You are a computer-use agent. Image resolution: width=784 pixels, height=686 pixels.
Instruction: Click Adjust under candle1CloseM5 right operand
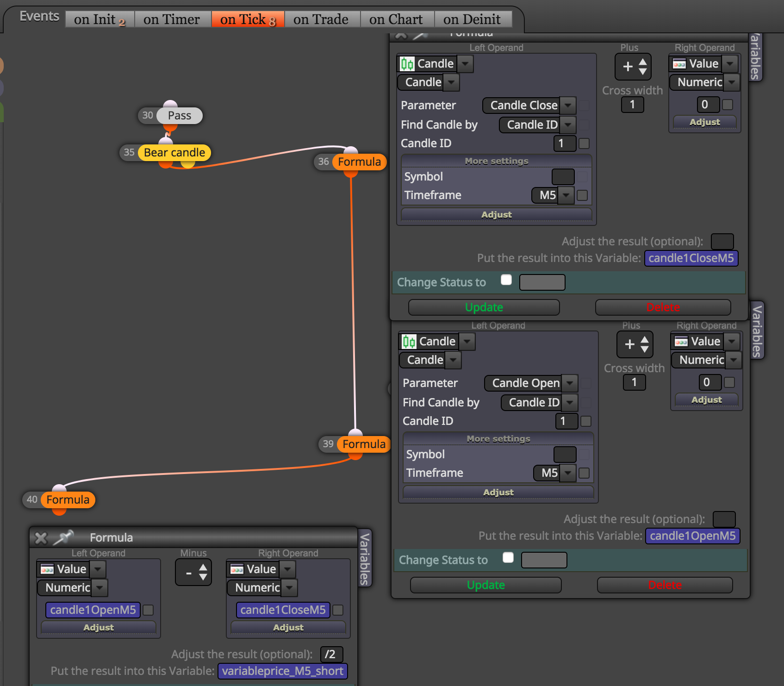point(288,628)
